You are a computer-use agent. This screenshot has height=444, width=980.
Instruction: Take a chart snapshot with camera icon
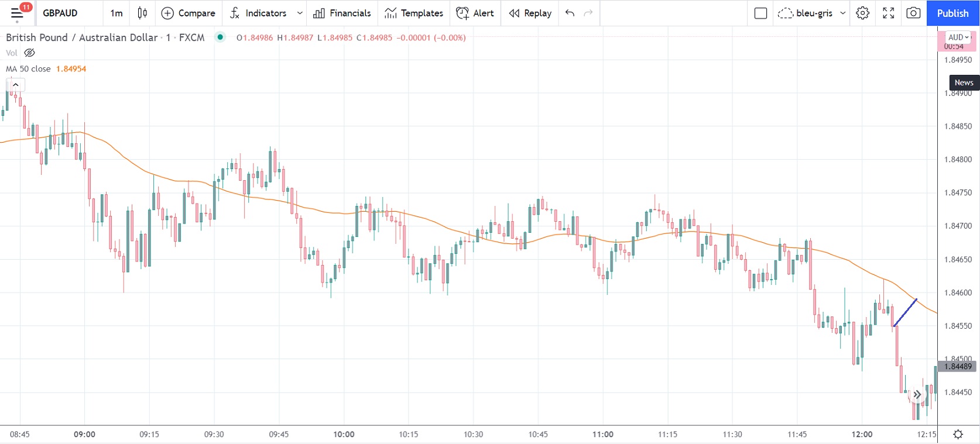point(913,13)
